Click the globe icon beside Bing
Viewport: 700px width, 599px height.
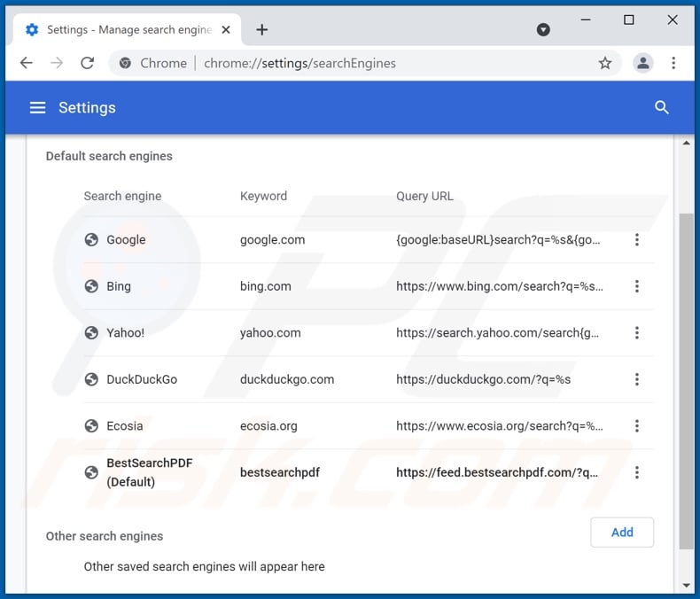91,286
